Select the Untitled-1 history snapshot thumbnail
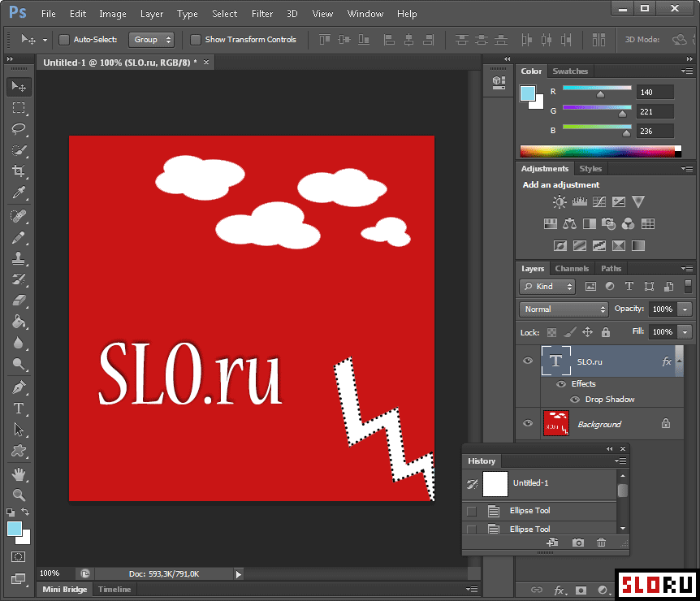Image resolution: width=700 pixels, height=601 pixels. pos(495,483)
